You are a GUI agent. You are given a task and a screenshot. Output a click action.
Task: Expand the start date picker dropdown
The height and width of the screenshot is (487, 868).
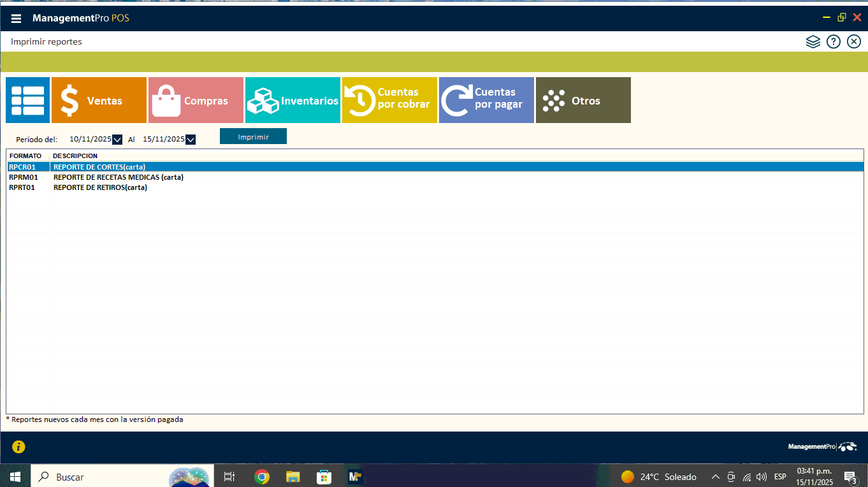click(117, 140)
